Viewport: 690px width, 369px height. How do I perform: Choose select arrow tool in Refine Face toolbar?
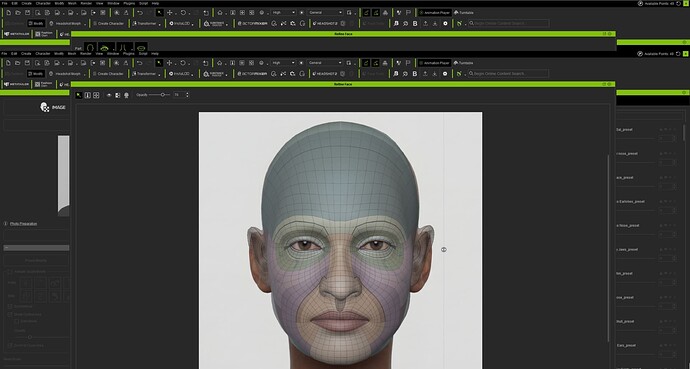click(79, 95)
